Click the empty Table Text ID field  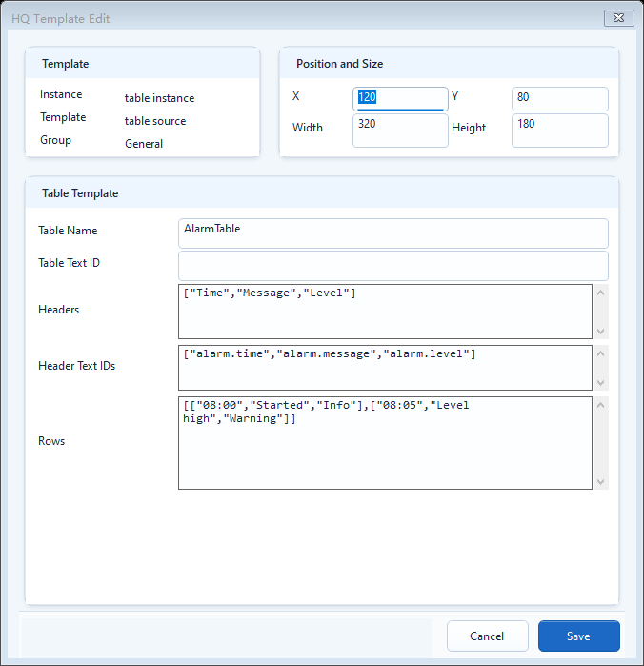[392, 266]
